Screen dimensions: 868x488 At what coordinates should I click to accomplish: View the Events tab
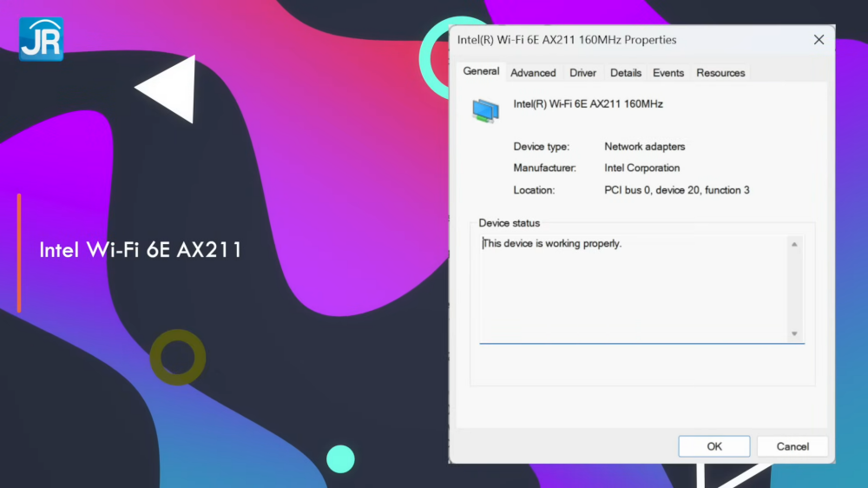pos(668,73)
